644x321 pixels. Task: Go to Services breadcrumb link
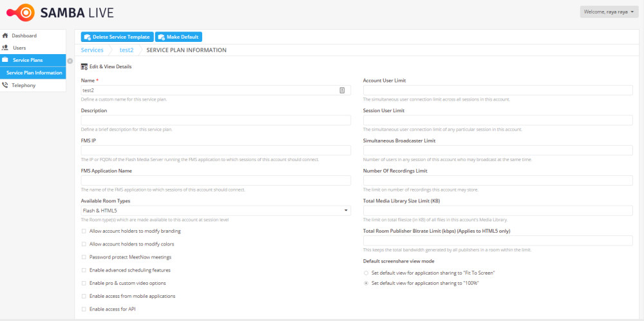(x=92, y=50)
